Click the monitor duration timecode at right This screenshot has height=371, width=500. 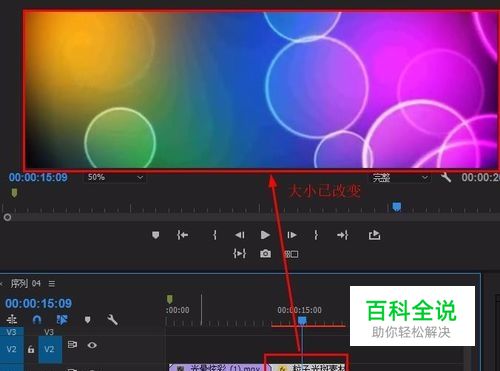[480, 177]
